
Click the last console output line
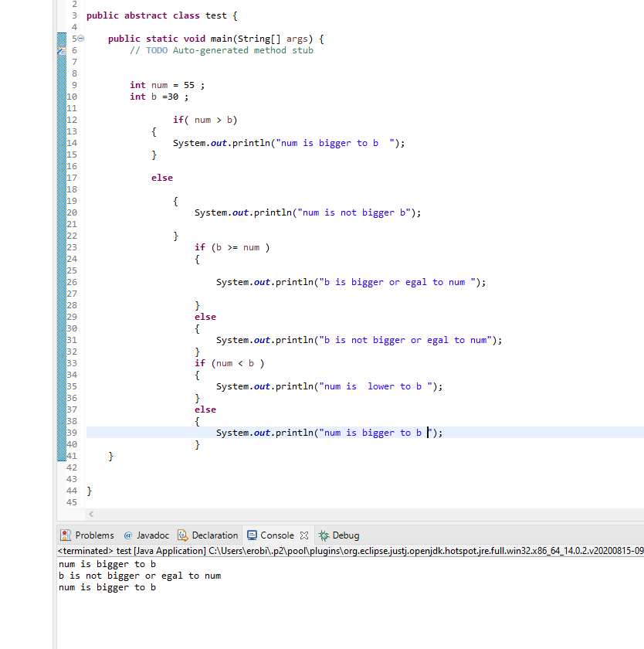[107, 587]
